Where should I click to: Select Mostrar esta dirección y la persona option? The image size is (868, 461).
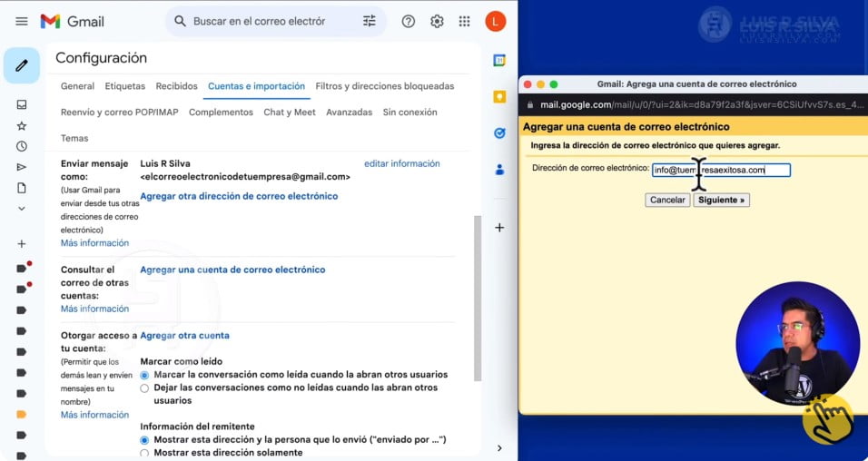144,440
